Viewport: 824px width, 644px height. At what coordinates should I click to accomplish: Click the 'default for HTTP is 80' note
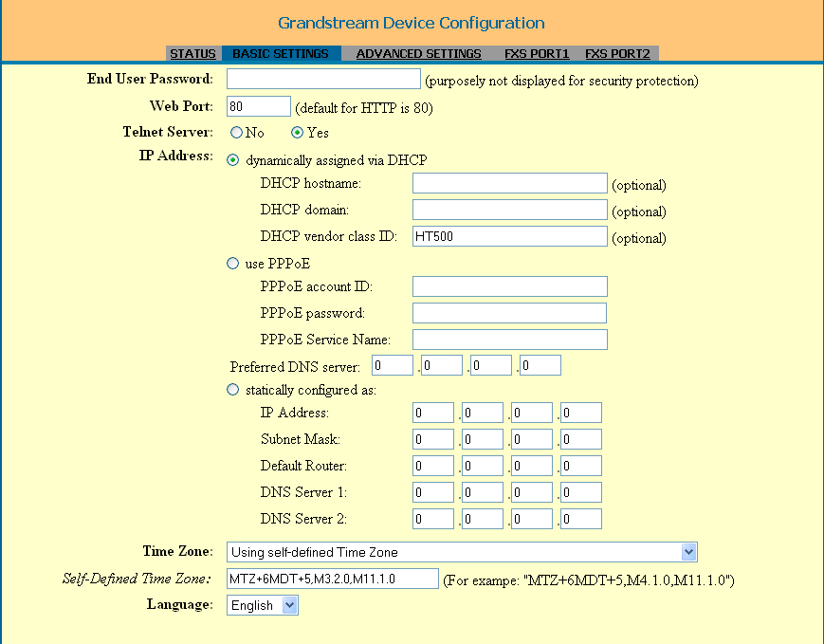(364, 108)
